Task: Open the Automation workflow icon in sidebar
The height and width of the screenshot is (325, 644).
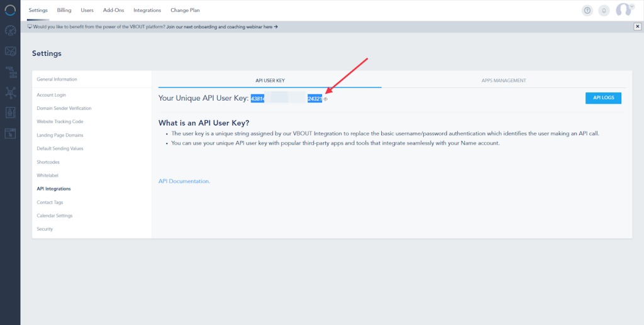Action: pos(10,72)
